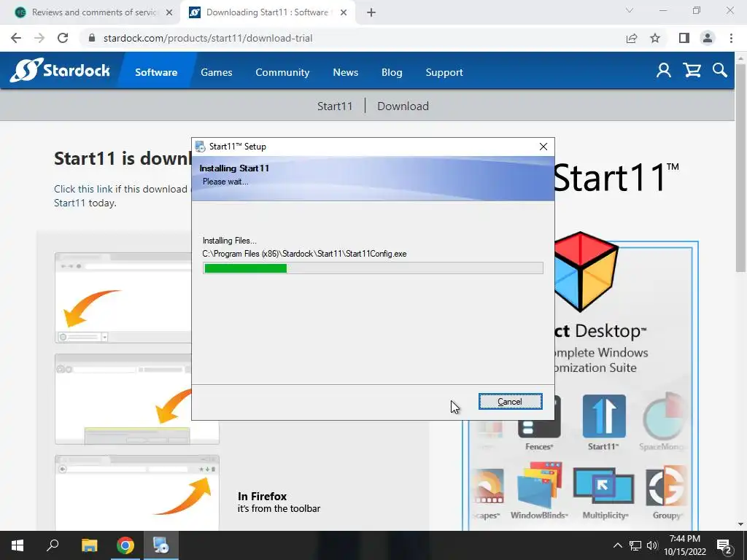This screenshot has width=747, height=560.
Task: Click the SpaceMonger product icon
Action: [x=664, y=416]
